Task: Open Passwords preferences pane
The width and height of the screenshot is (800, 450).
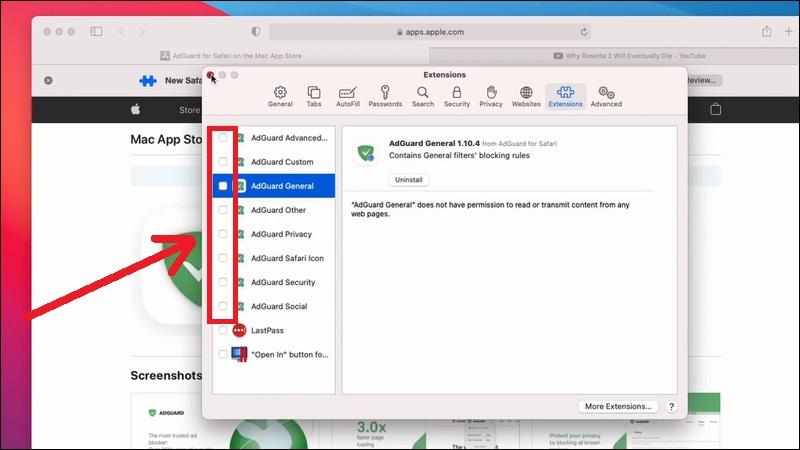Action: [385, 96]
